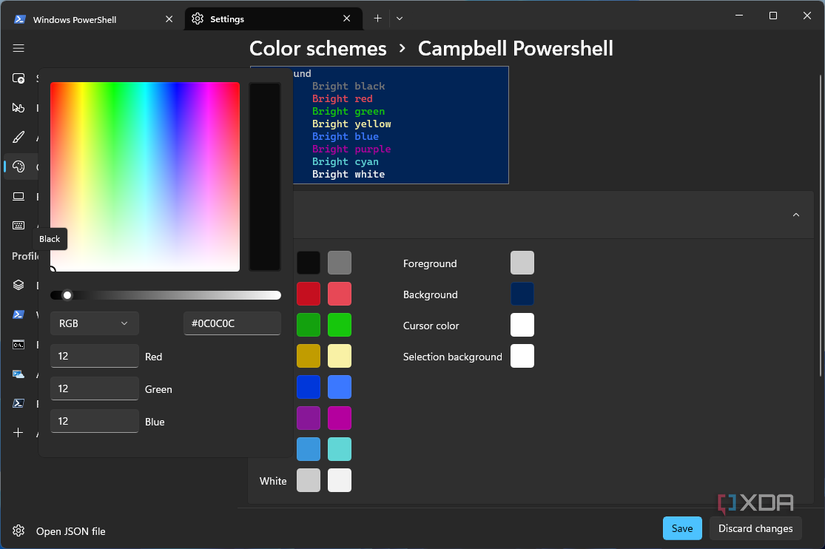
Task: Close the Windows PowerShell tab
Action: click(169, 19)
